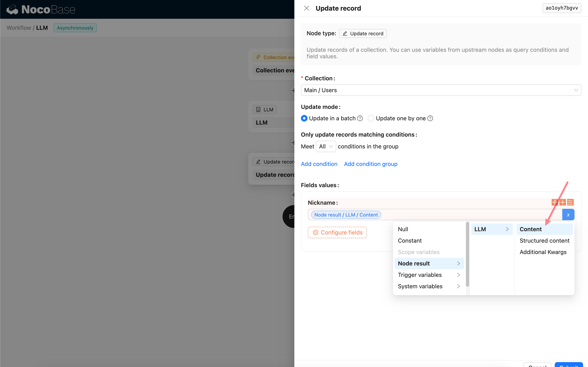The image size is (588, 367).
Task: Click the Nickname variable input field
Action: pyautogui.click(x=462, y=214)
